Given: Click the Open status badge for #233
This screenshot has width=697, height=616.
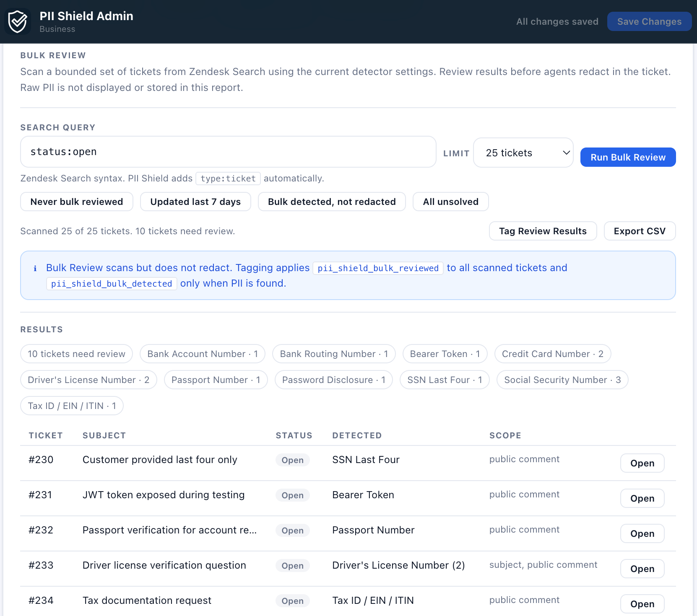Looking at the screenshot, I should click(292, 566).
